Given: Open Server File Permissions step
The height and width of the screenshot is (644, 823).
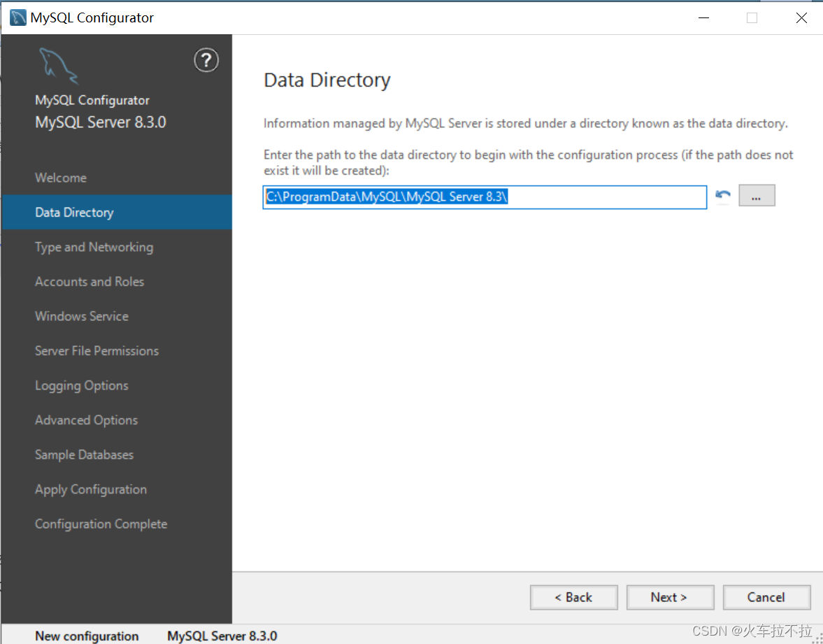Looking at the screenshot, I should point(117,350).
